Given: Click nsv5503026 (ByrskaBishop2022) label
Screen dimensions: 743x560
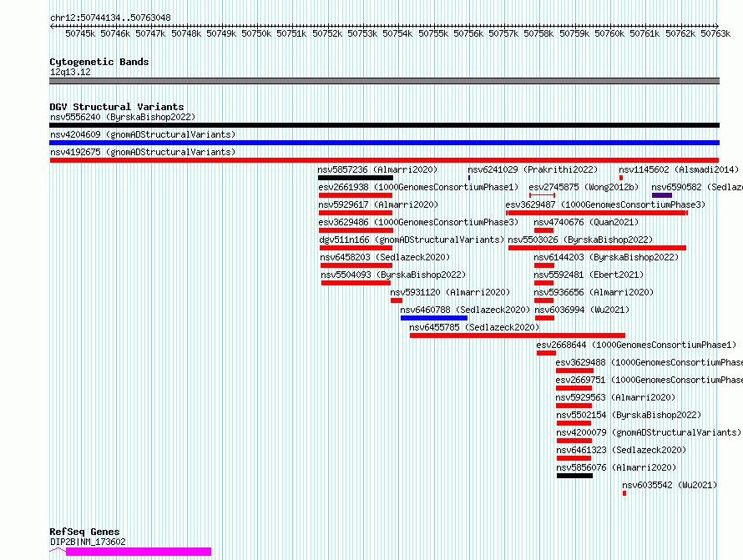Looking at the screenshot, I should 580,240.
